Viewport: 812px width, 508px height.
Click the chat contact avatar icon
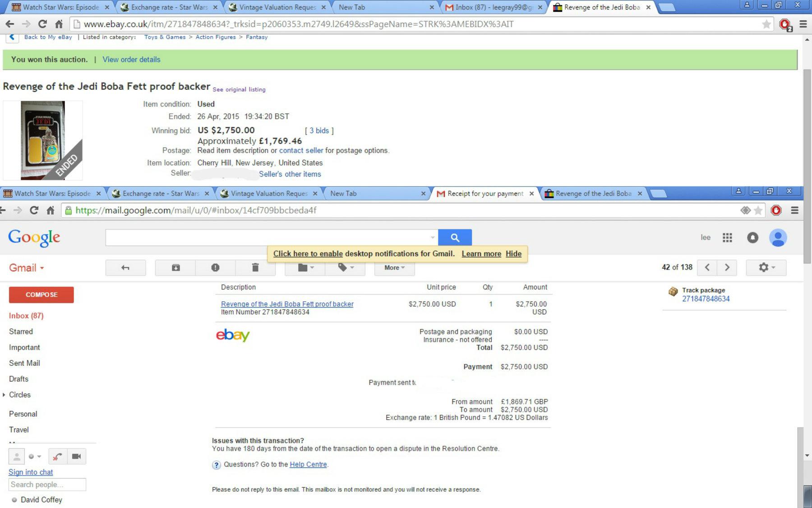click(17, 457)
